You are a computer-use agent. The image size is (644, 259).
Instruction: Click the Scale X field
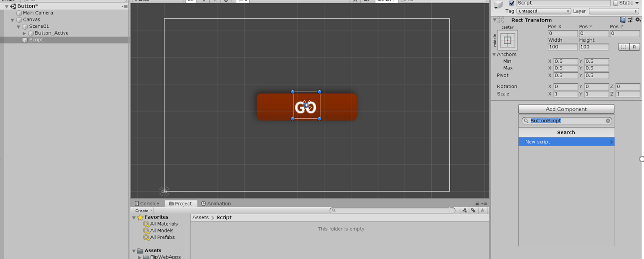pos(566,94)
